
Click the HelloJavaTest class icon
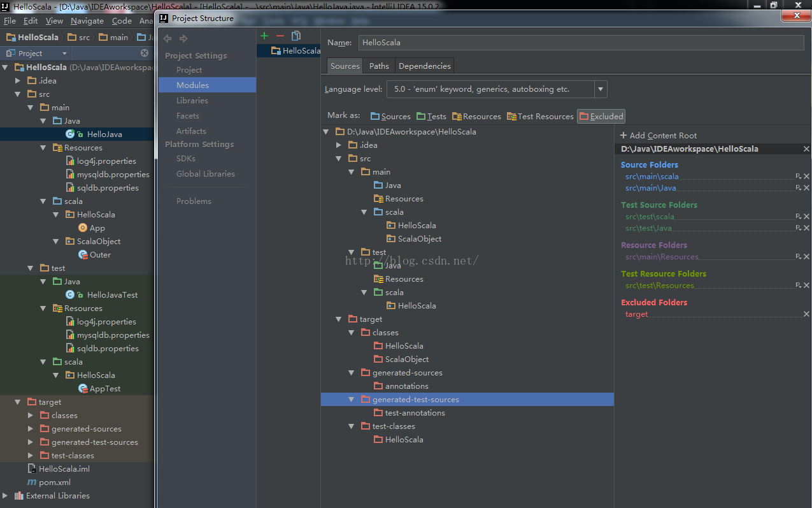pyautogui.click(x=70, y=294)
